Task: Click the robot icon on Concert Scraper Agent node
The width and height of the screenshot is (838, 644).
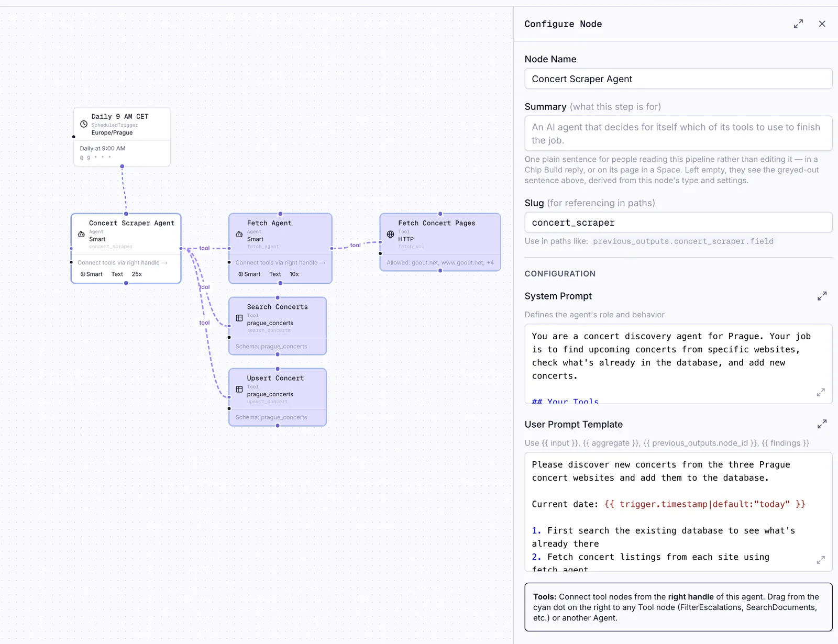Action: pos(81,235)
